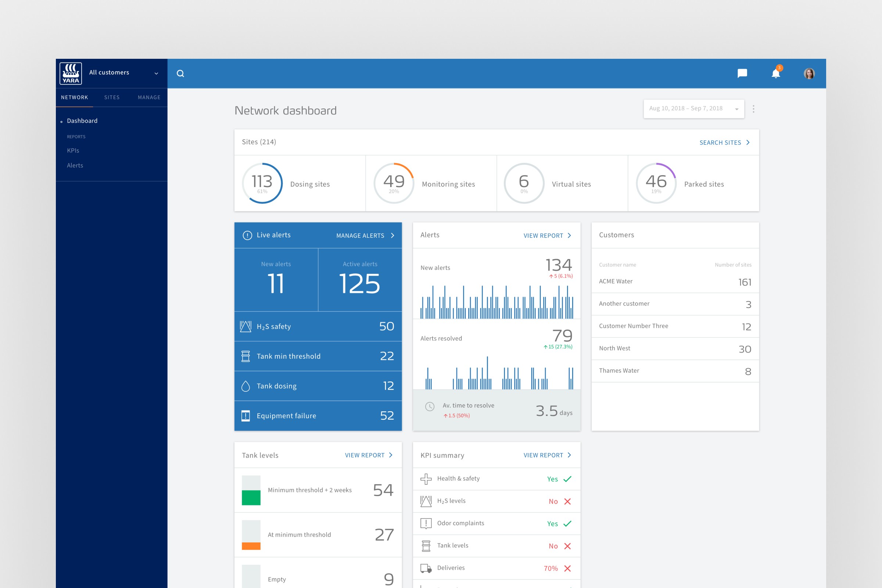Open the three-dot options menu
882x588 pixels.
[753, 108]
